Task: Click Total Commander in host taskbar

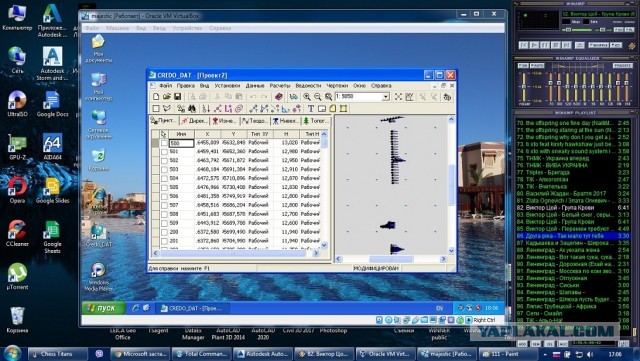Action: tap(201, 354)
